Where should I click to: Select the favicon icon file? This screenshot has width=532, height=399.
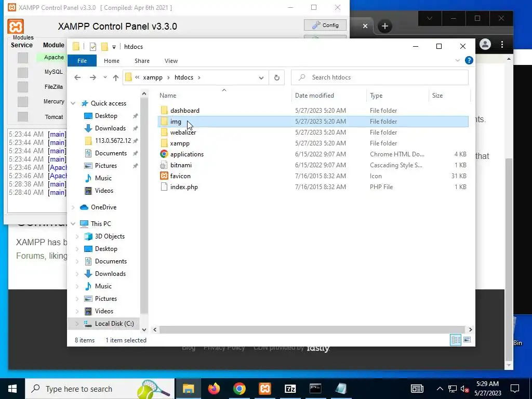click(x=180, y=176)
